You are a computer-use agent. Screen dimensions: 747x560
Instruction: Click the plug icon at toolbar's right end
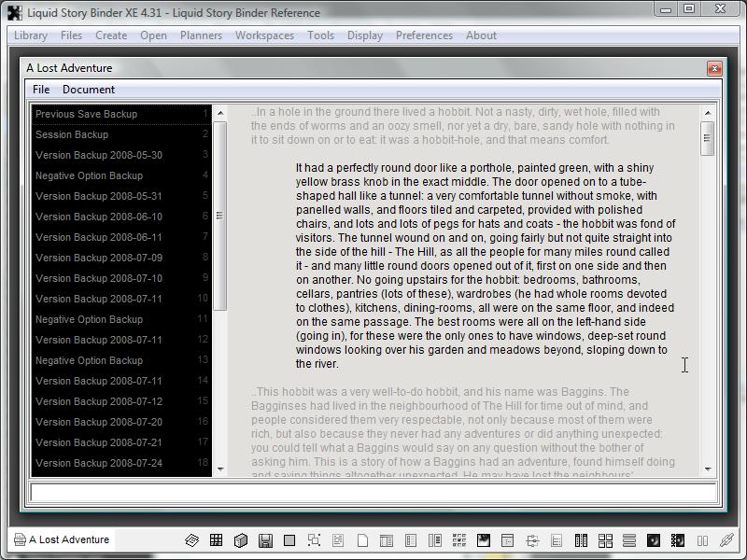coord(726,540)
